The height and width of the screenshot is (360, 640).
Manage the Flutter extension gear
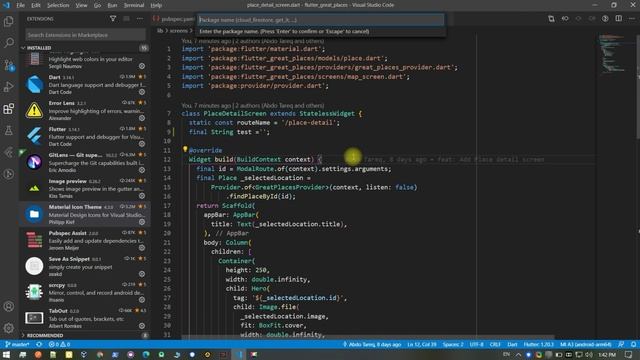(x=142, y=144)
